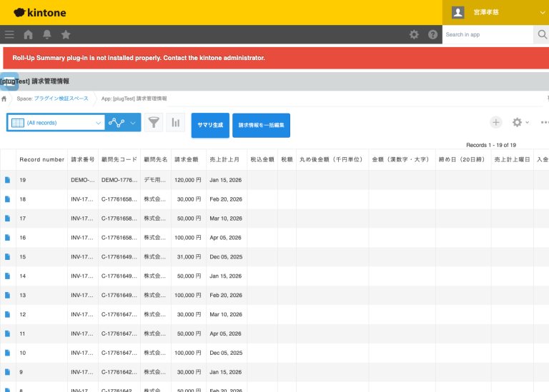The width and height of the screenshot is (549, 392).
Task: Go to kintone portal home icon
Action: tap(29, 34)
